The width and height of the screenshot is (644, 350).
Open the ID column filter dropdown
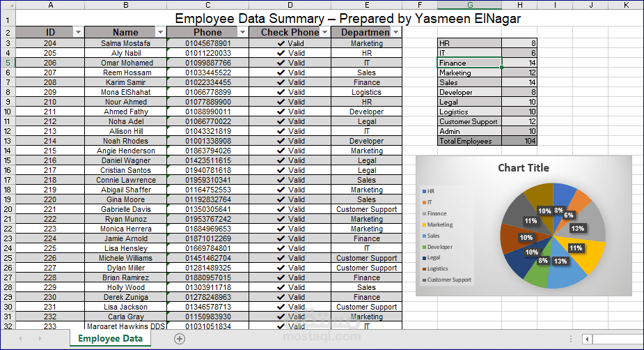pyautogui.click(x=78, y=32)
